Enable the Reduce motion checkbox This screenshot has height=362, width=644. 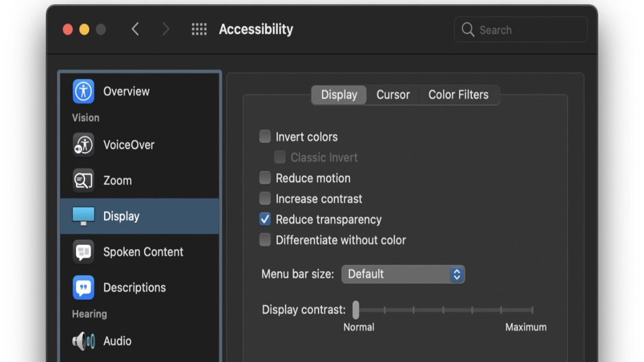click(x=265, y=178)
